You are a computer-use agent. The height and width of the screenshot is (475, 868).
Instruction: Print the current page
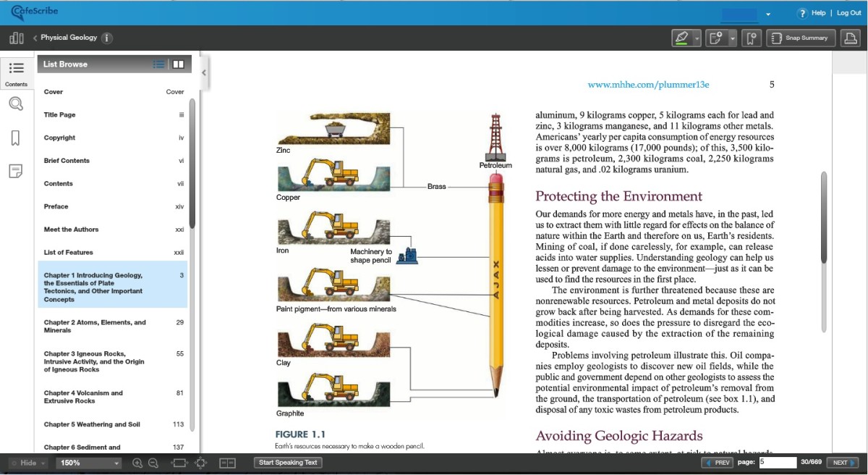[x=851, y=38]
